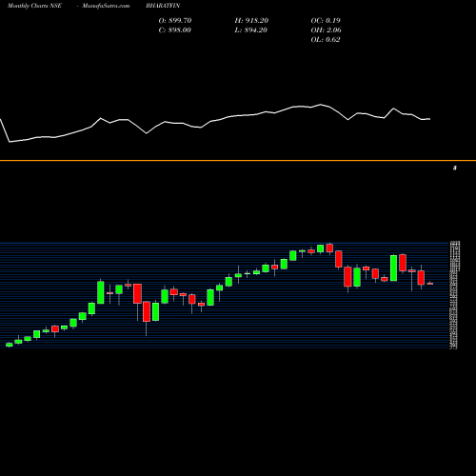
Task: Click the open price value 'O: 899.70'
Action: tap(175, 21)
